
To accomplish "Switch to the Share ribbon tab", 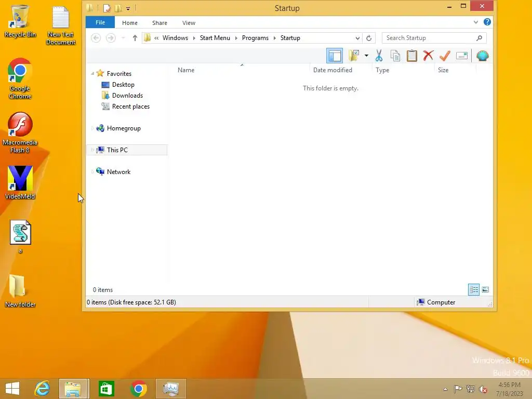I will point(159,23).
